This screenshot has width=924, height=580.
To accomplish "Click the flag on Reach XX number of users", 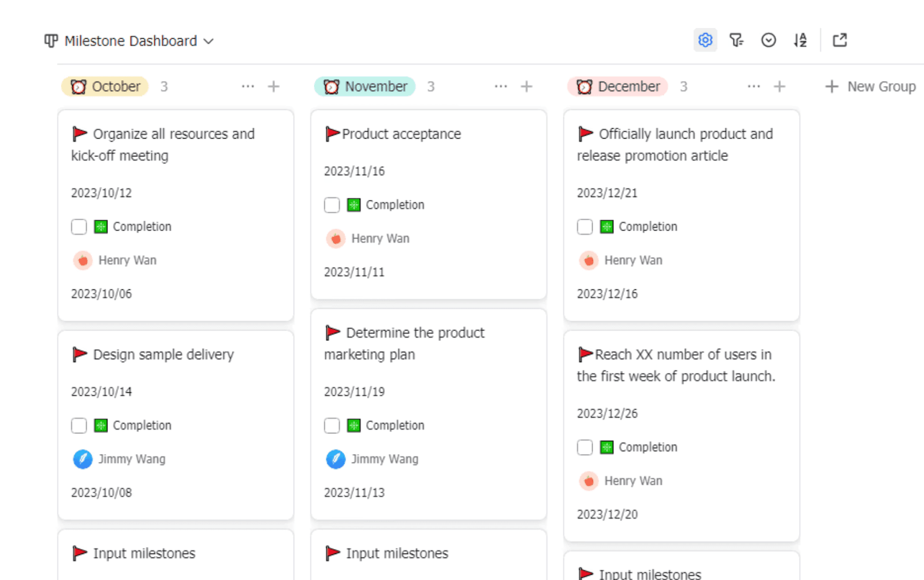I will point(586,354).
